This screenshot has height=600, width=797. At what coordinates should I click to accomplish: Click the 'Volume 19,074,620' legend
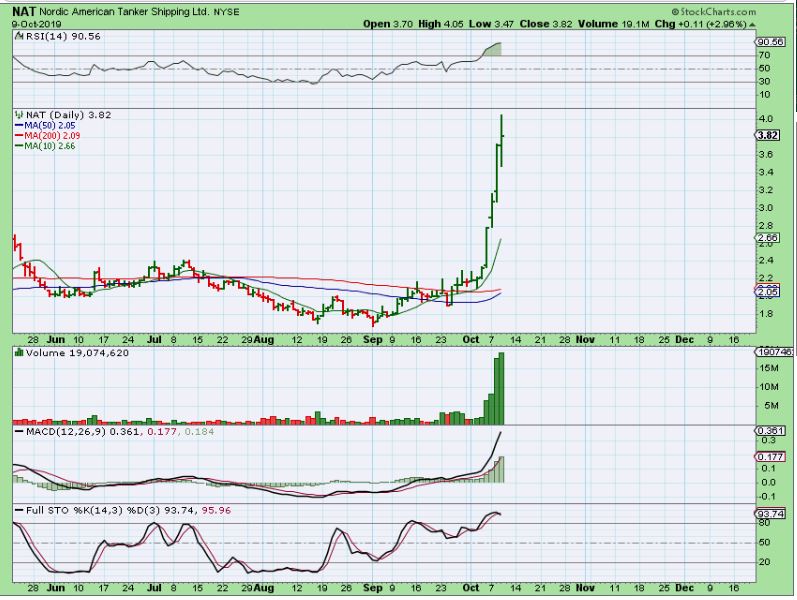coord(77,353)
